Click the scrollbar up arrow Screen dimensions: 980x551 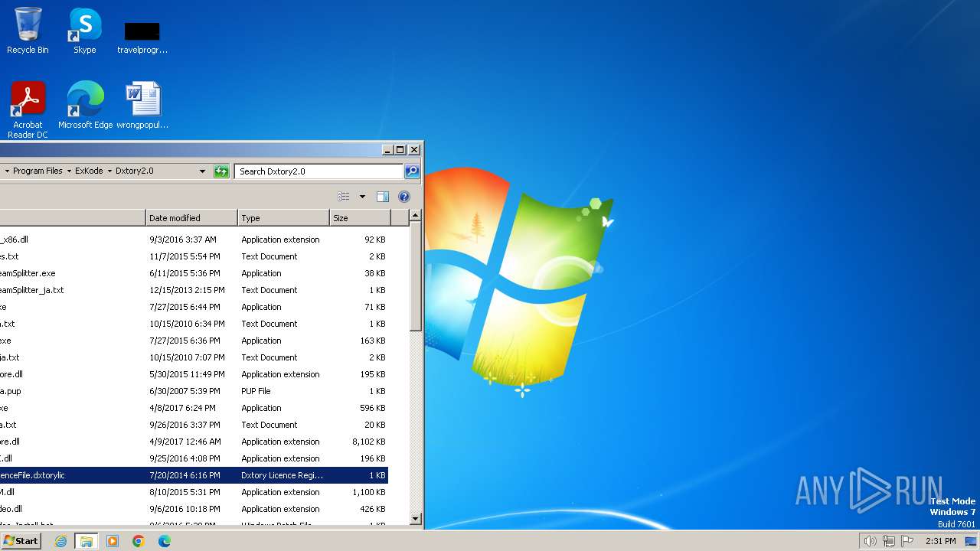pos(415,216)
